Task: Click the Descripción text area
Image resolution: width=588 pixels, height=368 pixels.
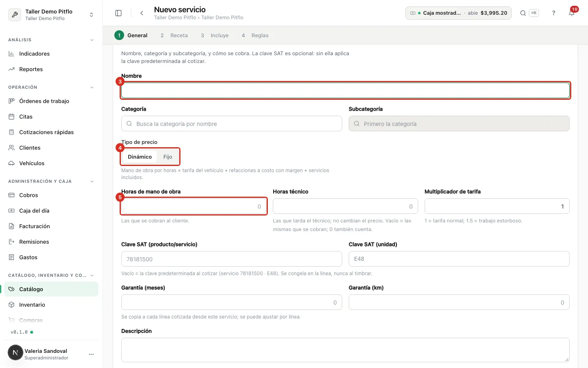Action: pyautogui.click(x=345, y=350)
